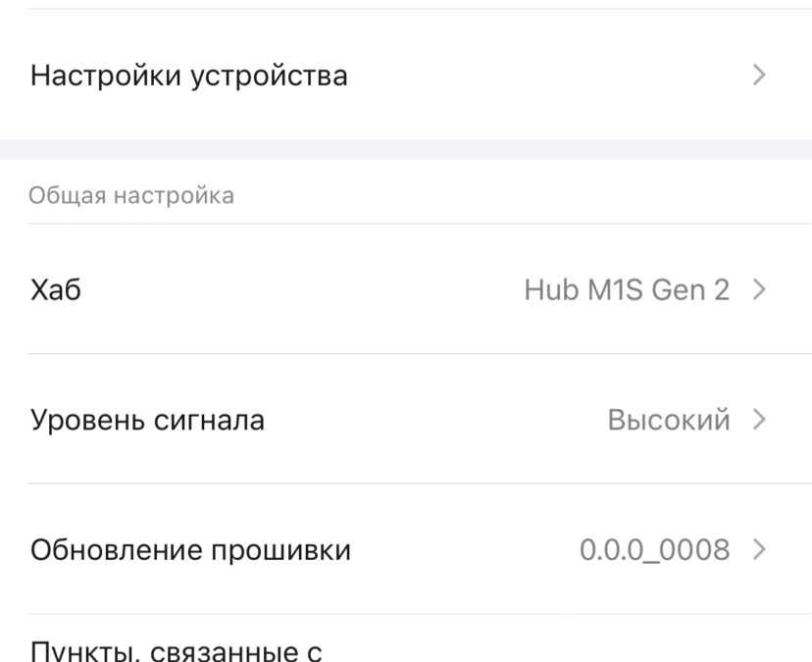
Task: Open Обновление прошивки firmware update
Action: 190,550
